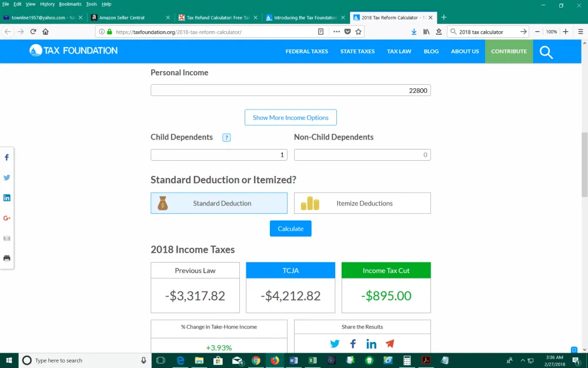Open a new browser tab
The height and width of the screenshot is (368, 588).
[x=443, y=17]
